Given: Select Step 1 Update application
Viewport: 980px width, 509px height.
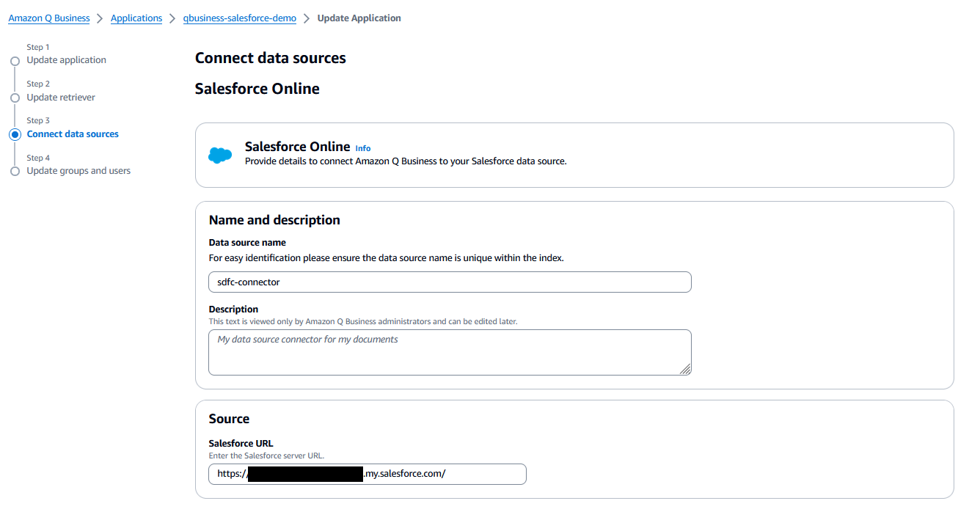Looking at the screenshot, I should coord(66,59).
